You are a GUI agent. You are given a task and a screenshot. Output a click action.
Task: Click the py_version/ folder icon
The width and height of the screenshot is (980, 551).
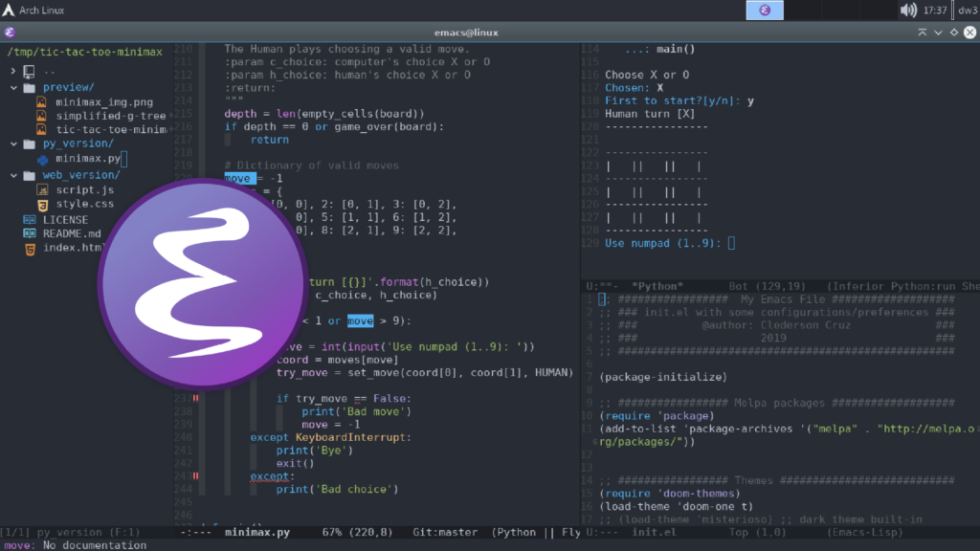30,143
